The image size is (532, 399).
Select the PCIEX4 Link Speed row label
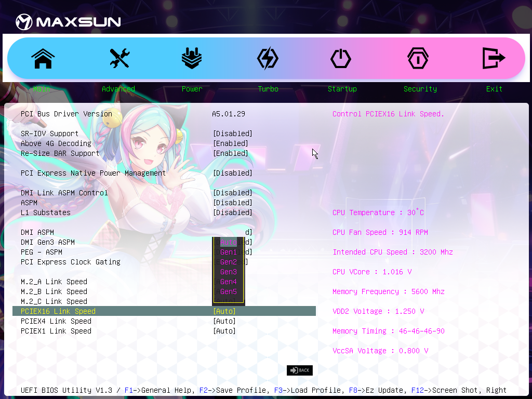[x=56, y=321]
